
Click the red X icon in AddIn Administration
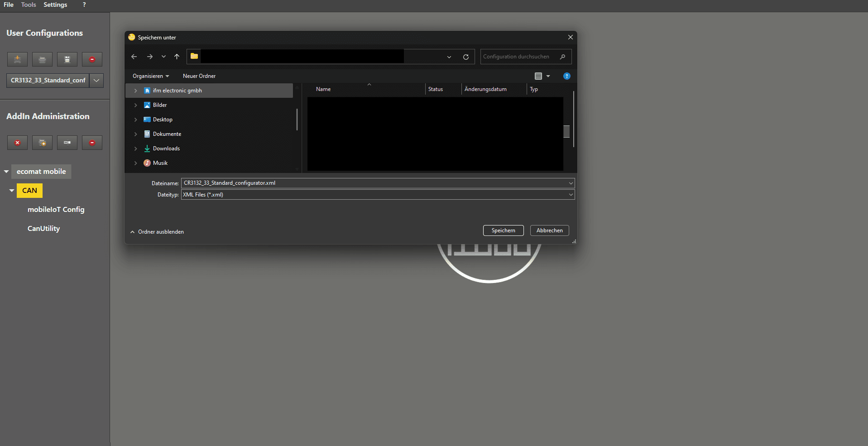tap(17, 143)
